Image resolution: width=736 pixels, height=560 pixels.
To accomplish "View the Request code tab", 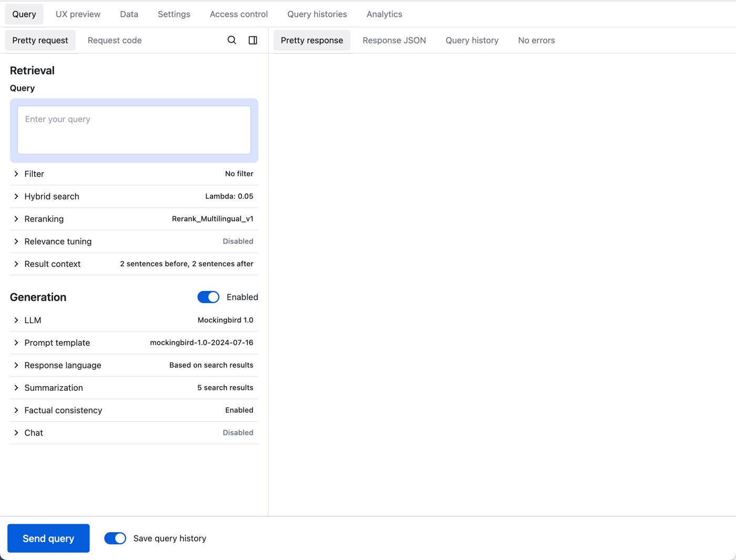I will coord(115,40).
